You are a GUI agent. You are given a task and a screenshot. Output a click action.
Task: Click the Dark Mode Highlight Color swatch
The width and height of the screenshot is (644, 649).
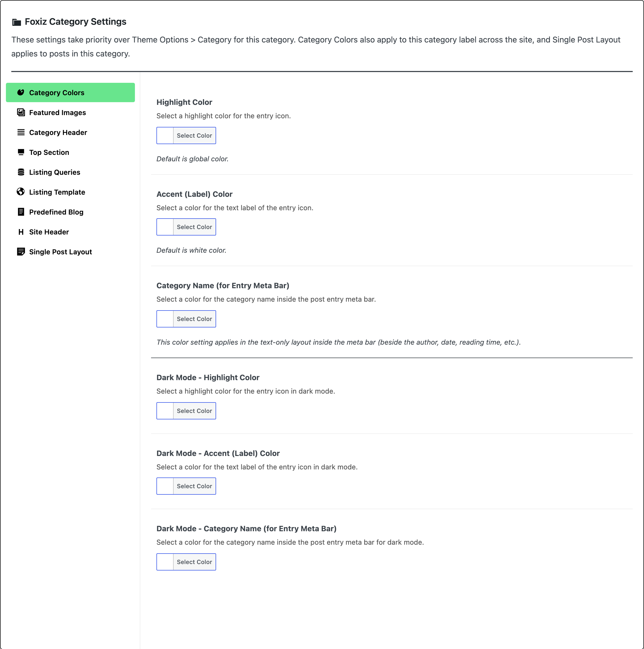[165, 411]
